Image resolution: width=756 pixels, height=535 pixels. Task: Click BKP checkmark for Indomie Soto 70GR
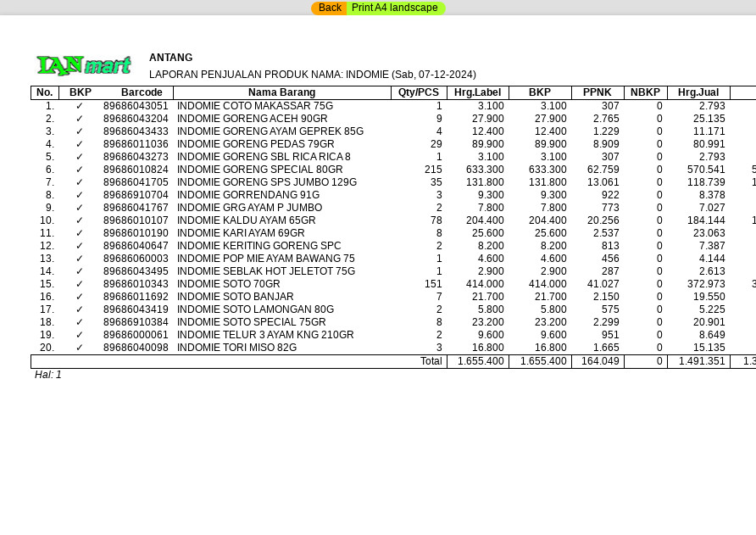(80, 284)
